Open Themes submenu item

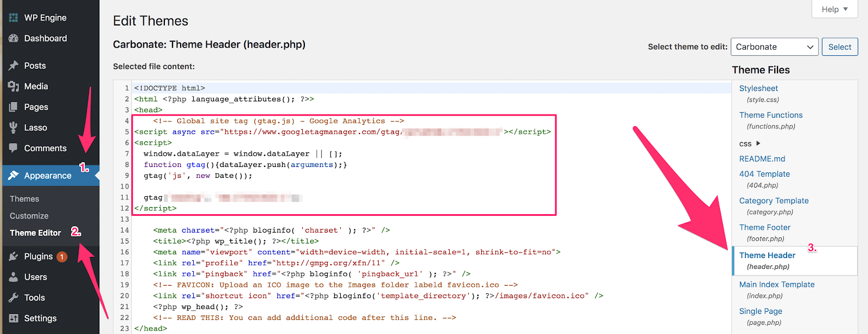(24, 199)
